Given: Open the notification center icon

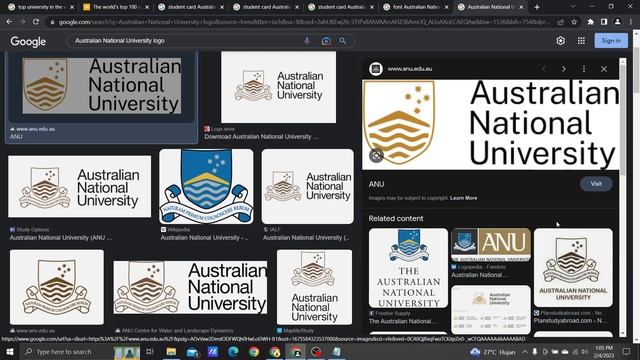Looking at the screenshot, I should point(626,351).
